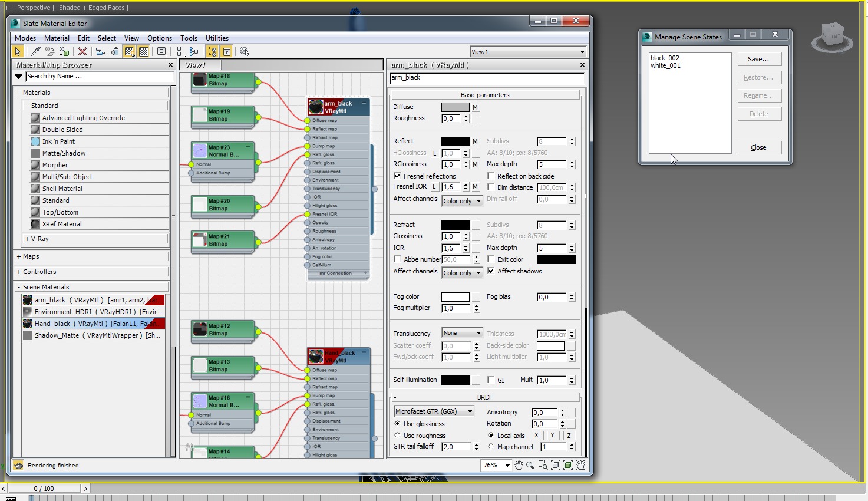Click Zoom Extents icon

click(555, 466)
